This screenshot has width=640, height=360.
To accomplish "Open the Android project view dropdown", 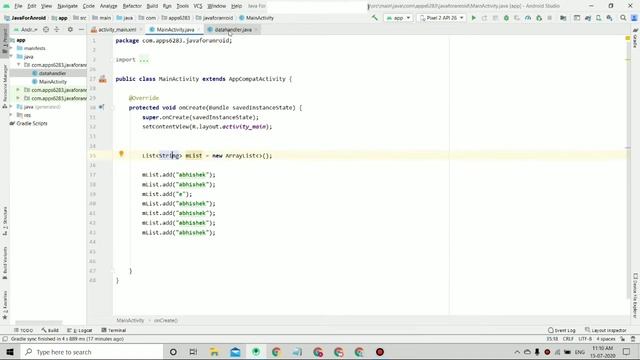I will [x=26, y=29].
